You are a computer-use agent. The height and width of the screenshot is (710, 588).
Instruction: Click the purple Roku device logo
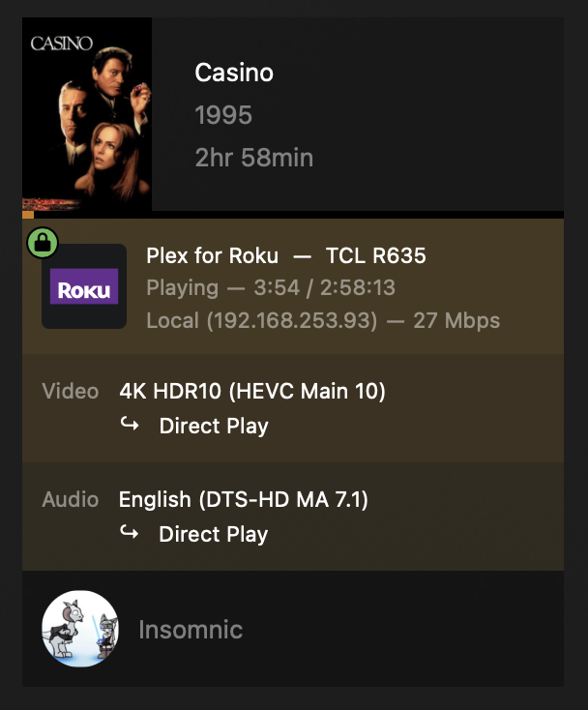(x=84, y=287)
